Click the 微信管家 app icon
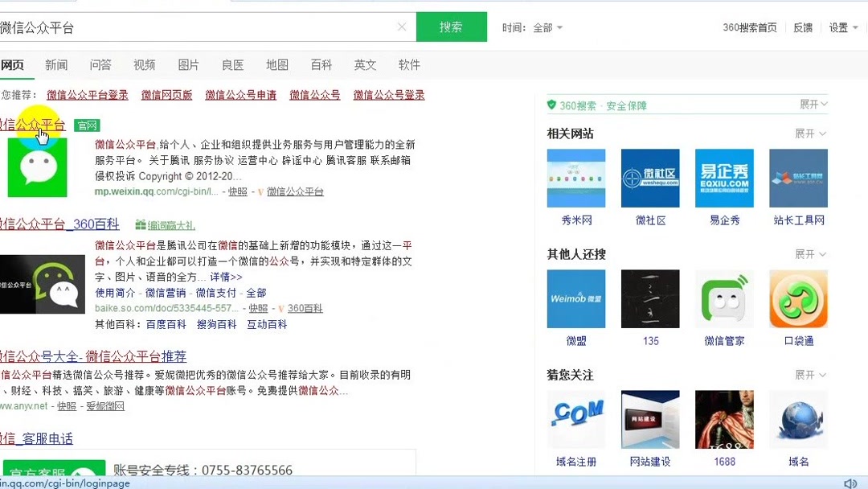This screenshot has height=489, width=868. [724, 298]
